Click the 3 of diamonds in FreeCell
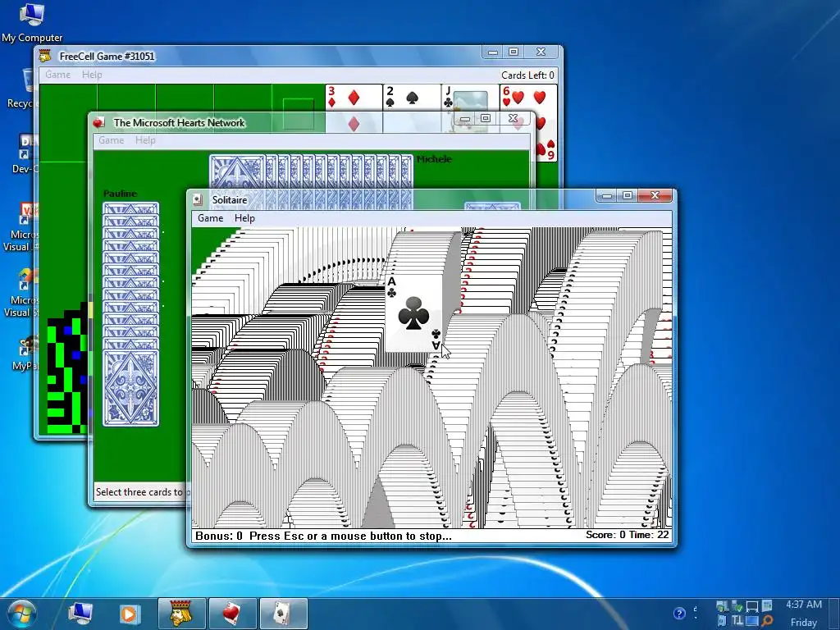Image resolution: width=840 pixels, height=630 pixels. click(x=353, y=98)
